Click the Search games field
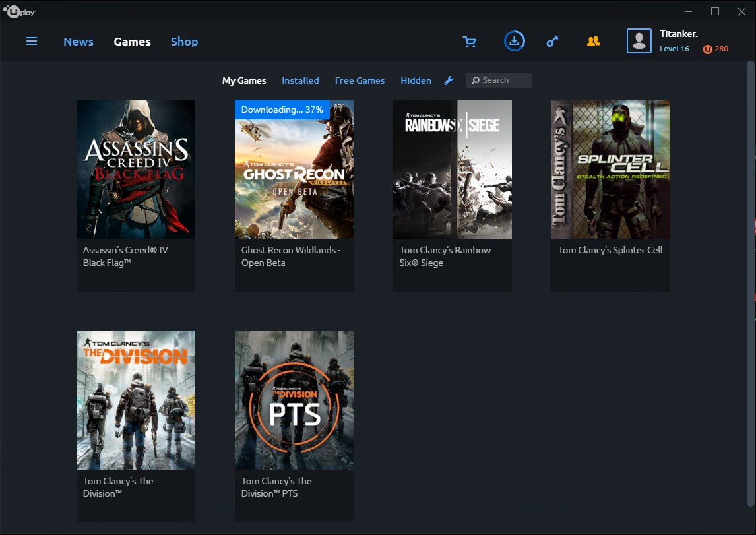Viewport: 756px width, 535px height. (x=499, y=80)
